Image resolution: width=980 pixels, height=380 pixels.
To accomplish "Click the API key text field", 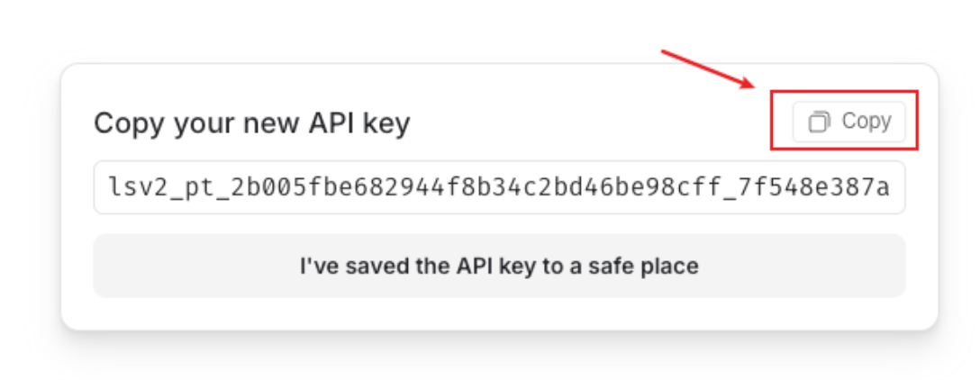I will pyautogui.click(x=499, y=188).
